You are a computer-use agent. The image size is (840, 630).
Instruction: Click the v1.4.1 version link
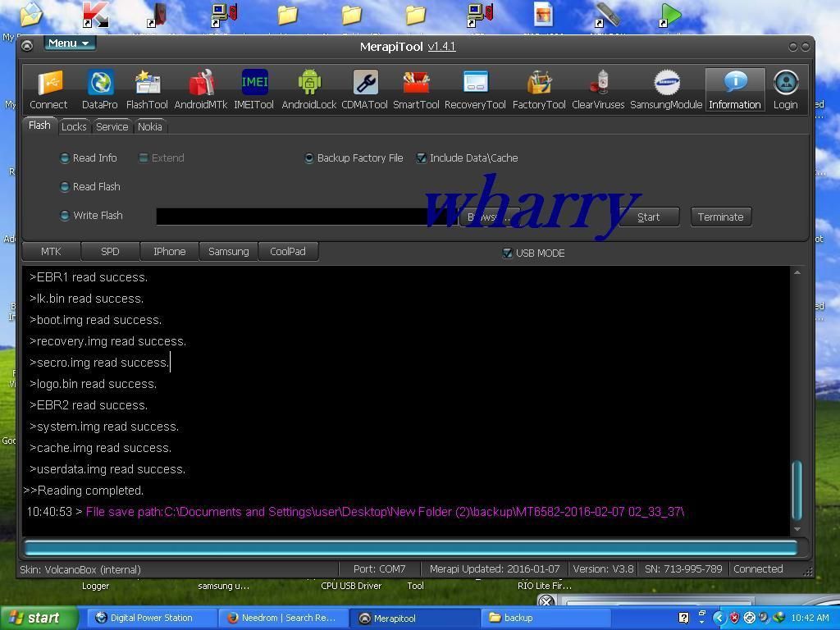point(442,47)
